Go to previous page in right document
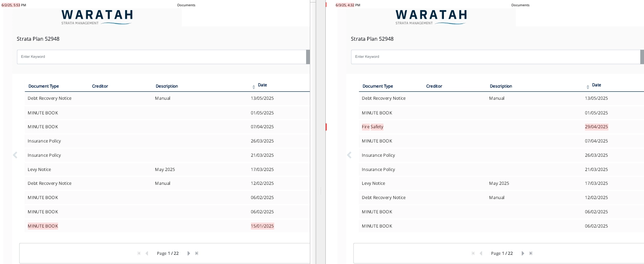The height and width of the screenshot is (264, 644). click(481, 254)
